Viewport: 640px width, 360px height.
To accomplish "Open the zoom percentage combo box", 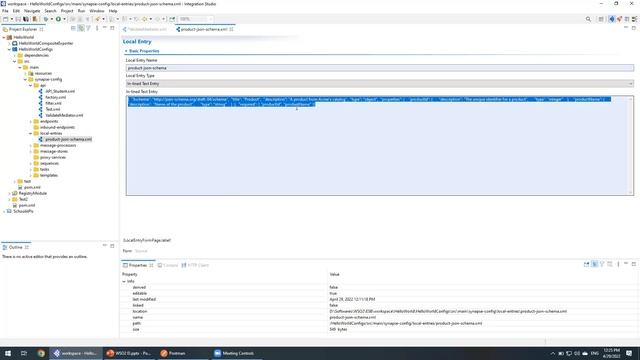I will click(x=196, y=19).
